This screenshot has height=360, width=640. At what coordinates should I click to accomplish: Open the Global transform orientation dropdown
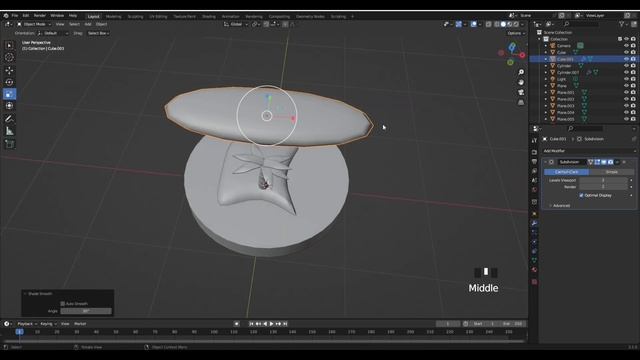[236, 24]
